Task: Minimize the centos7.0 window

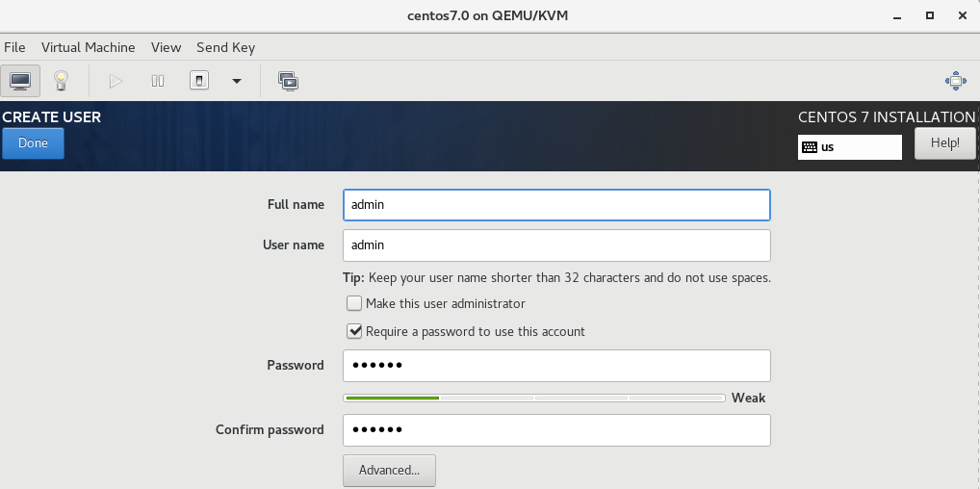Action: click(x=897, y=16)
